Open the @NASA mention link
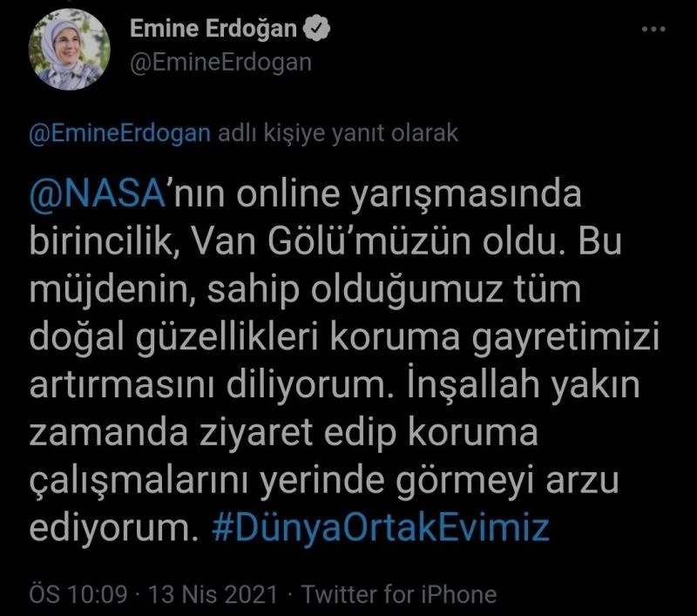Screen dimensions: 697x616 [x=97, y=194]
